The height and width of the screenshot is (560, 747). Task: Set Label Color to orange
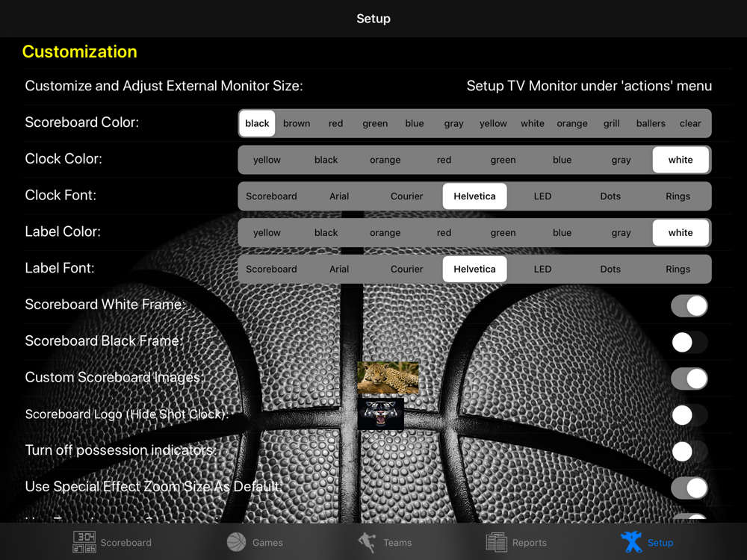click(385, 233)
